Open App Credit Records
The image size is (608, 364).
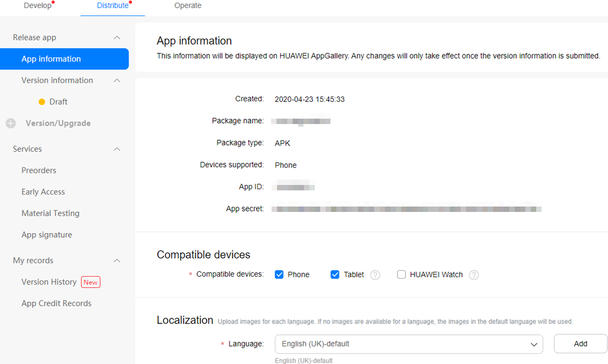click(x=56, y=304)
